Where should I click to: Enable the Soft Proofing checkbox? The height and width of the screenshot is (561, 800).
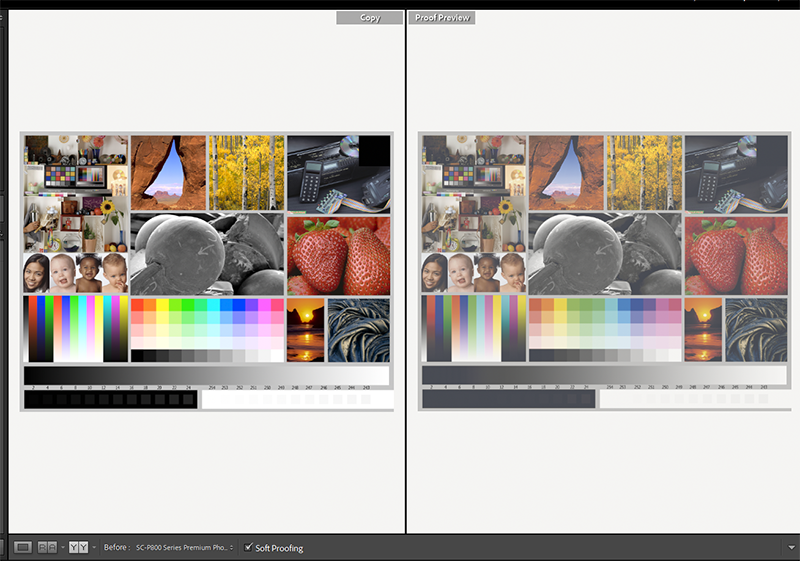pyautogui.click(x=249, y=547)
